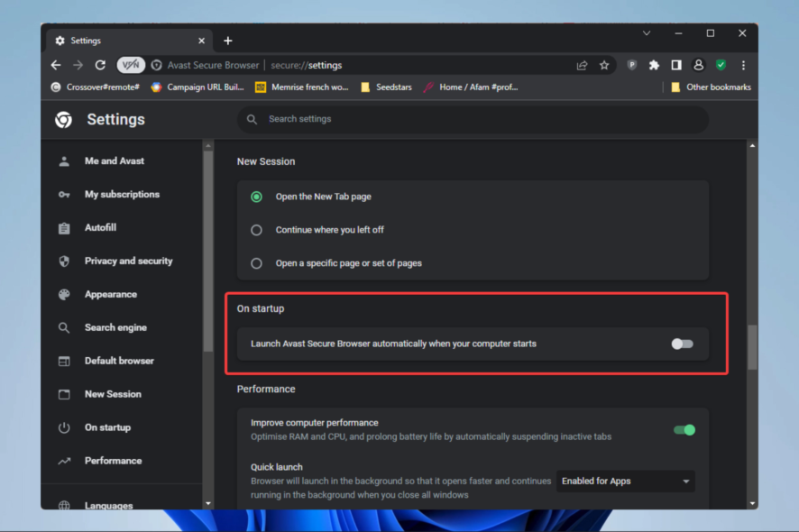Close the Settings tab
The width and height of the screenshot is (799, 532).
(201, 41)
